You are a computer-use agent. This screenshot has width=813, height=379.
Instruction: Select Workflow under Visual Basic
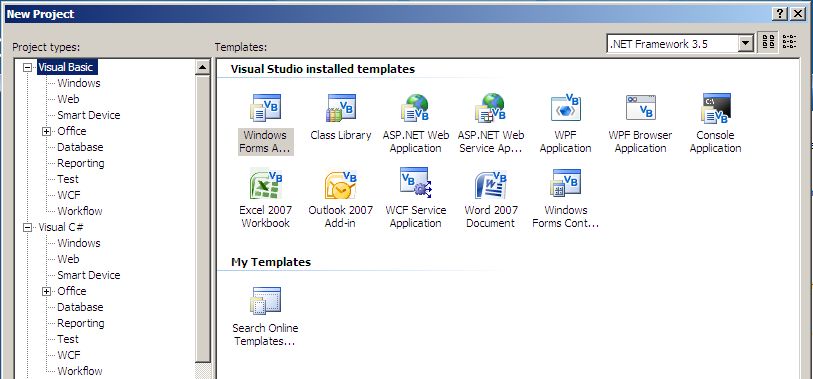[x=80, y=211]
